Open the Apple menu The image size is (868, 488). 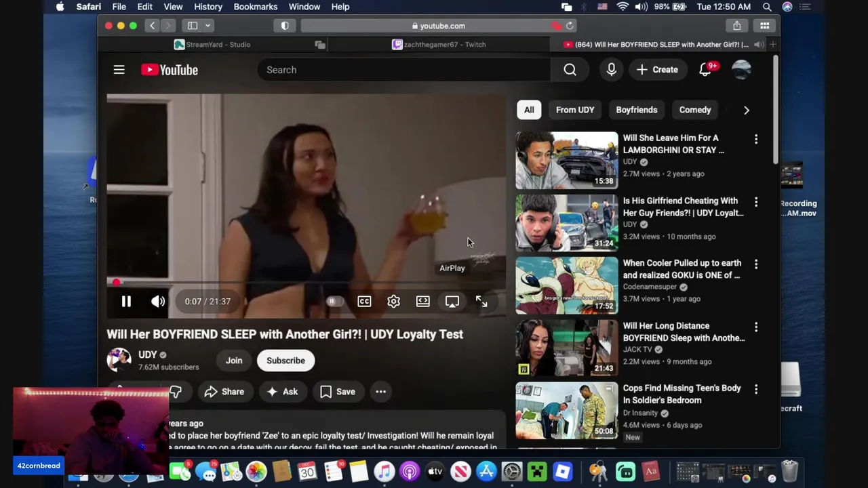tap(60, 7)
